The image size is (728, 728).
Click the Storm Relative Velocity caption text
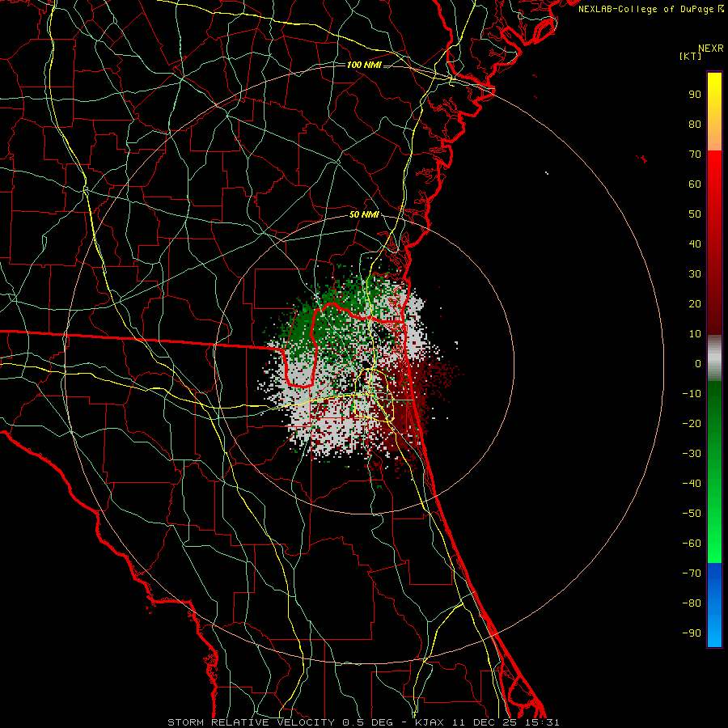pyautogui.click(x=363, y=722)
